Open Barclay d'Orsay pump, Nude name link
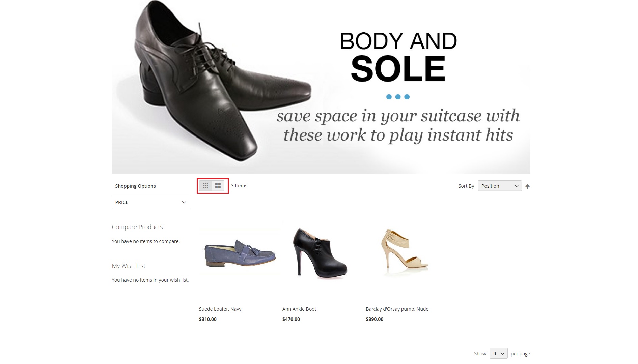 397,309
